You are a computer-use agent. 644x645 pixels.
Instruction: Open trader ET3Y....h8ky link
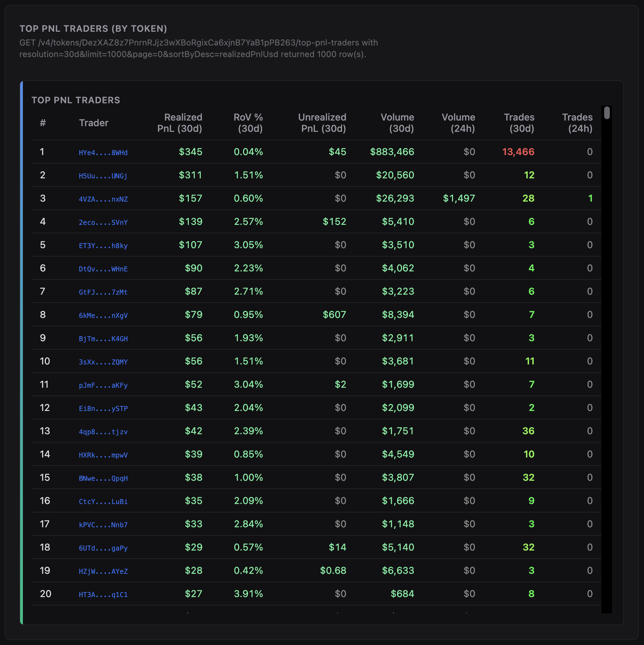point(103,246)
